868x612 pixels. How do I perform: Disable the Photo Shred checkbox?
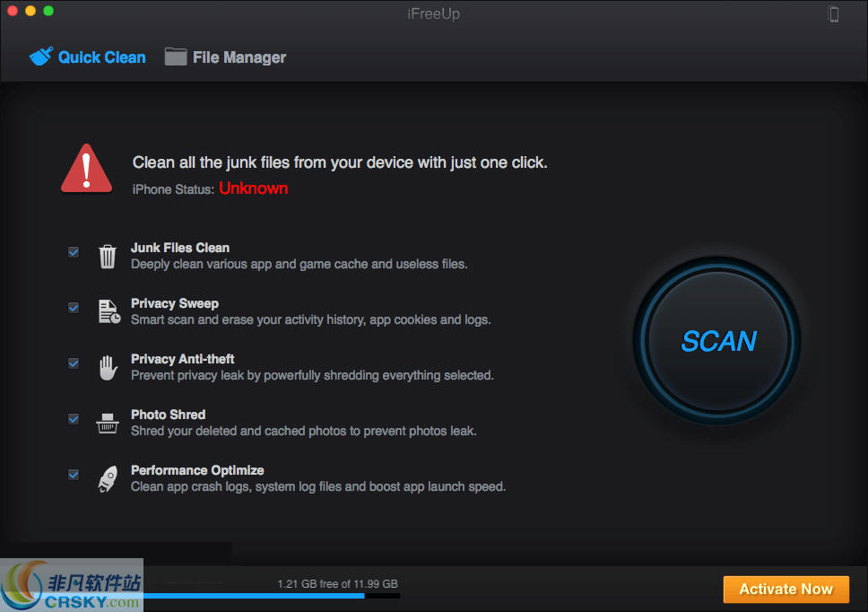coord(74,419)
